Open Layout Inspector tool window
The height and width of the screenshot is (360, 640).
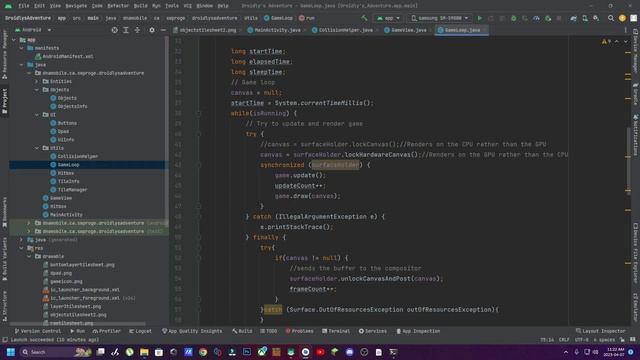(x=600, y=331)
